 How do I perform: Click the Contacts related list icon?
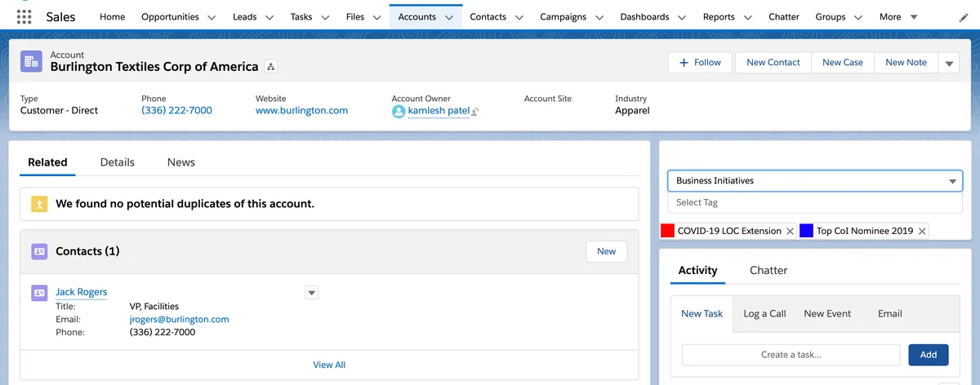coord(39,251)
